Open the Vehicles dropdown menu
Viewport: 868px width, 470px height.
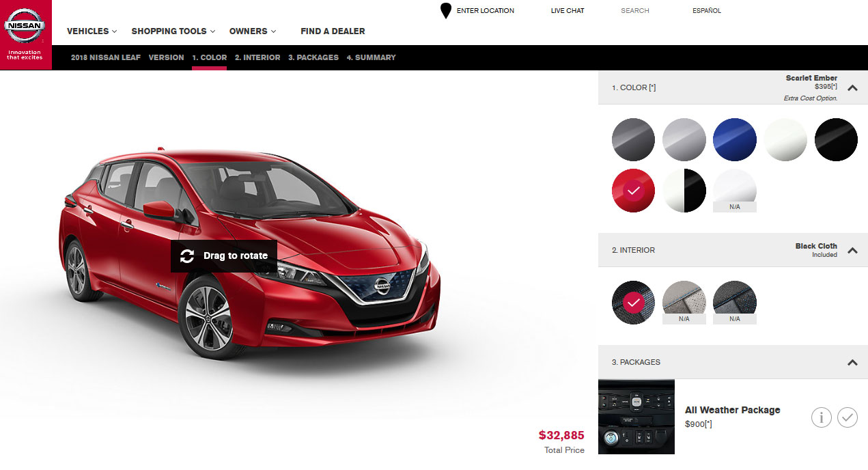point(92,31)
